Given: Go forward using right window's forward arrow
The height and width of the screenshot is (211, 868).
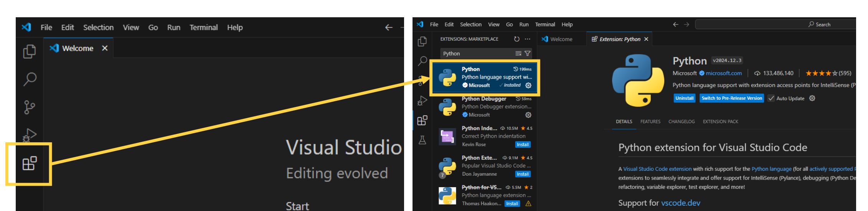Looking at the screenshot, I should click(x=686, y=24).
